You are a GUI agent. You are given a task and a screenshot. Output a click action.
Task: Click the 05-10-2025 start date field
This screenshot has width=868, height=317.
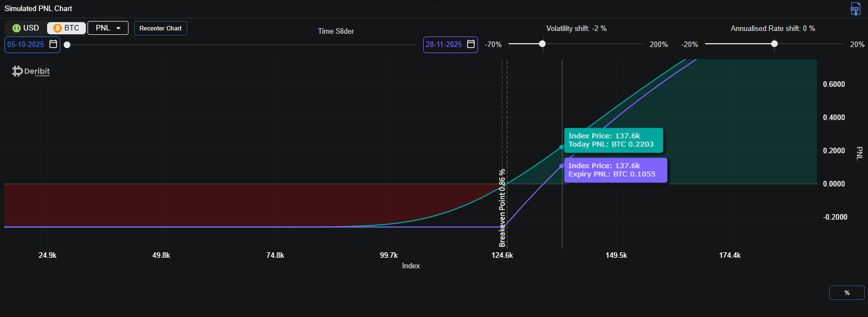tap(26, 44)
